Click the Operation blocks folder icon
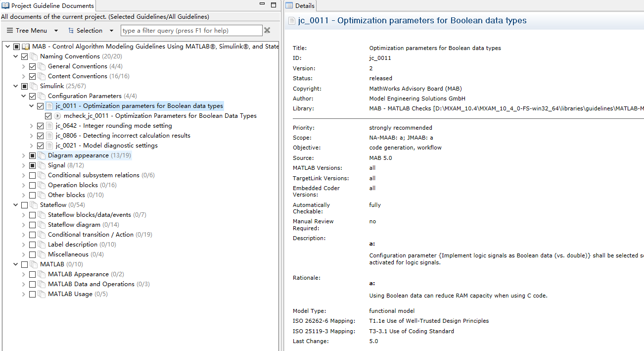This screenshot has width=644, height=351. pyautogui.click(x=42, y=185)
